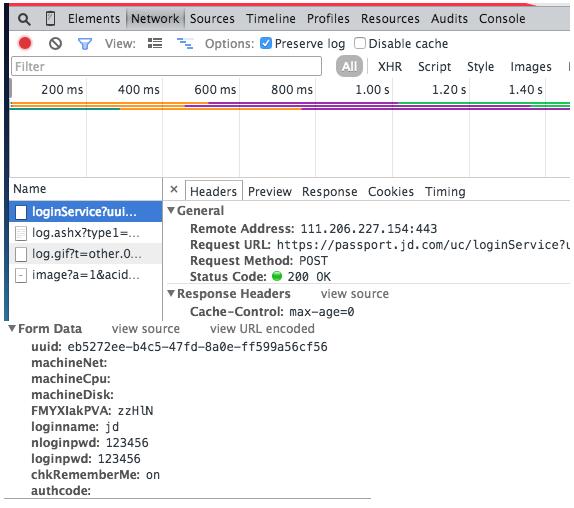The height and width of the screenshot is (508, 574).
Task: Click the magnifying glass search icon
Action: [x=24, y=19]
